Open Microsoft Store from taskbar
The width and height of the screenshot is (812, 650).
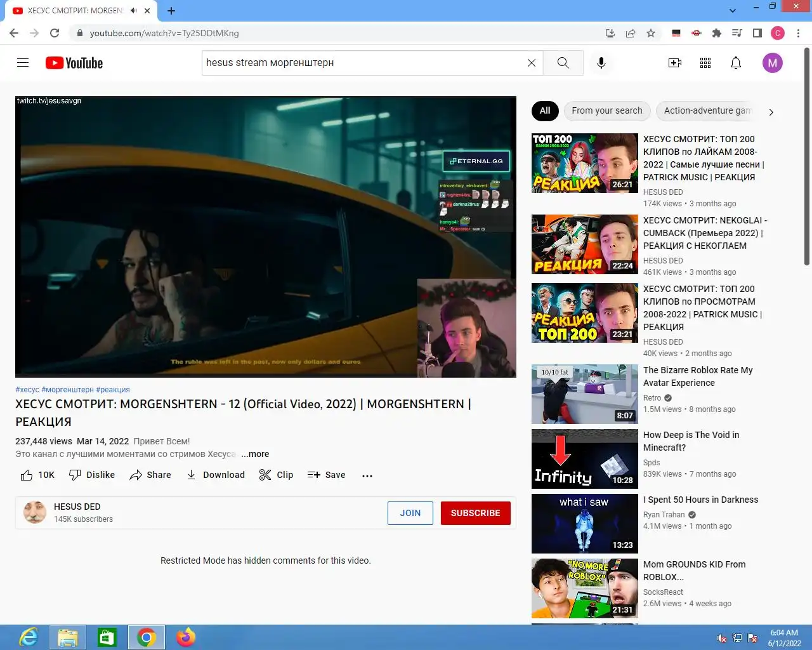point(107,637)
